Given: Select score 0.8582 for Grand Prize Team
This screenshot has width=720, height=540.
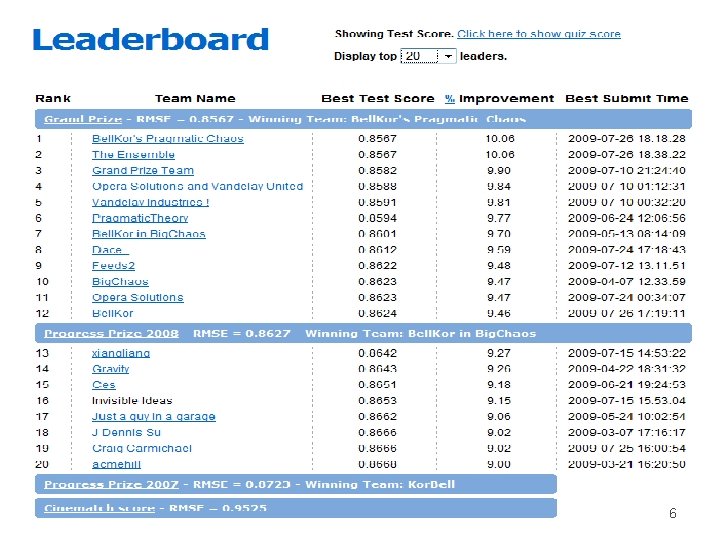Looking at the screenshot, I should (x=377, y=170).
